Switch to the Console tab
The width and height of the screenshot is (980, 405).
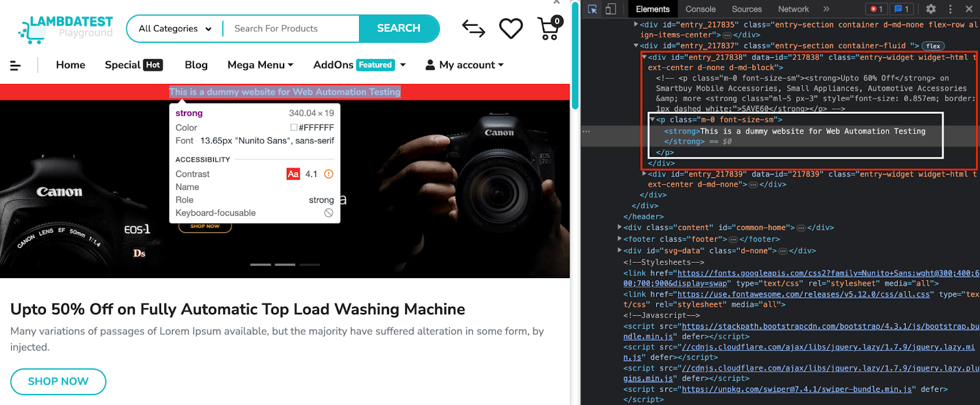click(x=700, y=9)
